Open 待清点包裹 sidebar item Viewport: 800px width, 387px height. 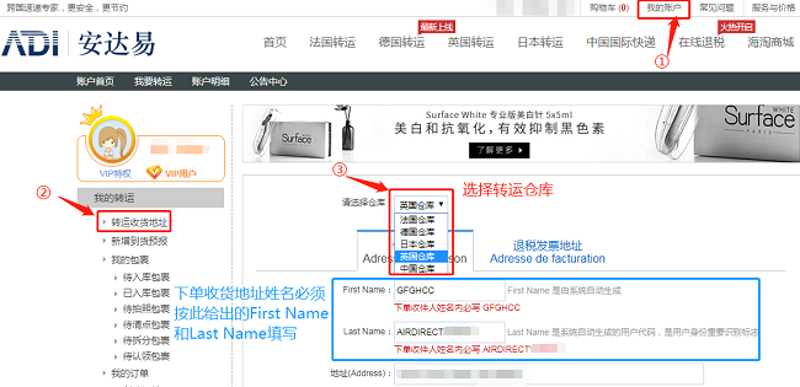click(x=146, y=325)
